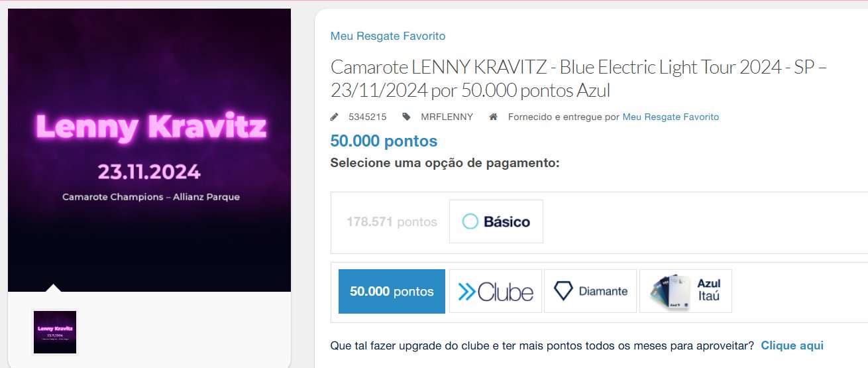Click the Azul Itaú label text
Image resolution: width=868 pixels, height=368 pixels.
(x=709, y=290)
